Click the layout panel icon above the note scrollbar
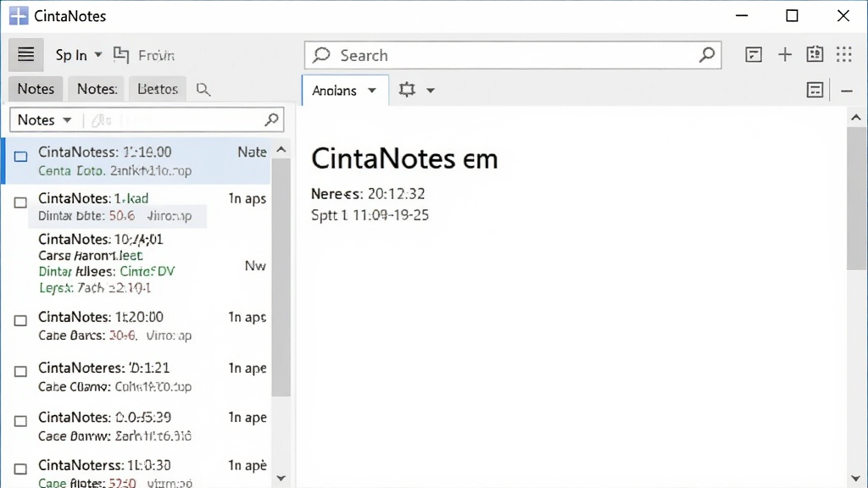 (815, 90)
